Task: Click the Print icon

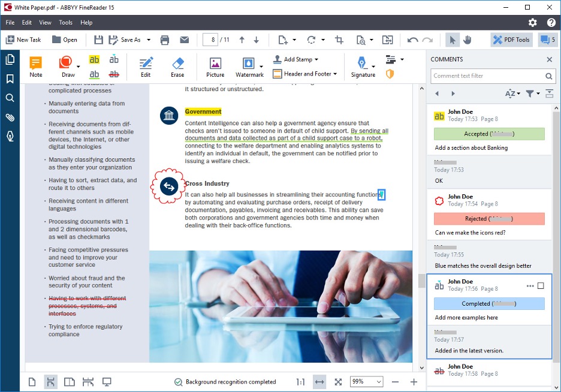Action: [165, 40]
